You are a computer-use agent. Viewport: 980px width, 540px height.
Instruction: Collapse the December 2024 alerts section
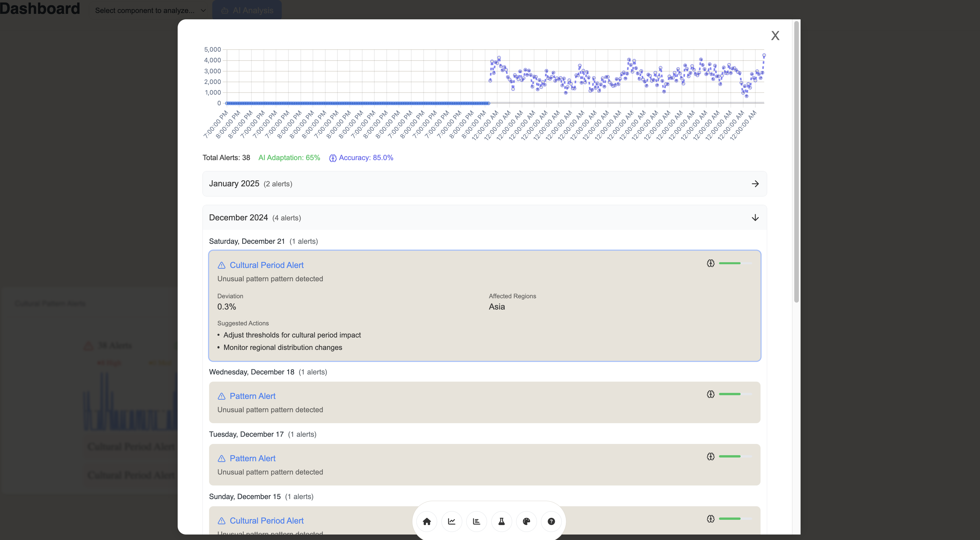755,218
